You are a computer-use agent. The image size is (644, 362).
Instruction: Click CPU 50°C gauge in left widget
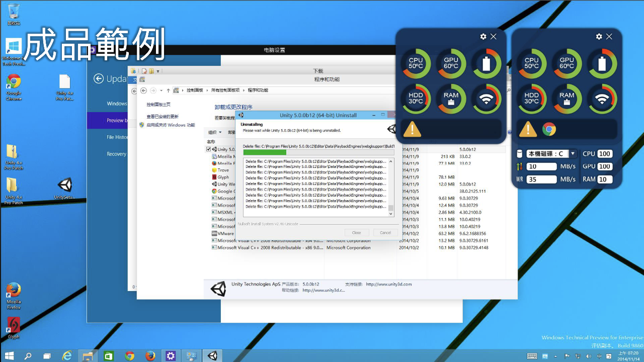(416, 63)
